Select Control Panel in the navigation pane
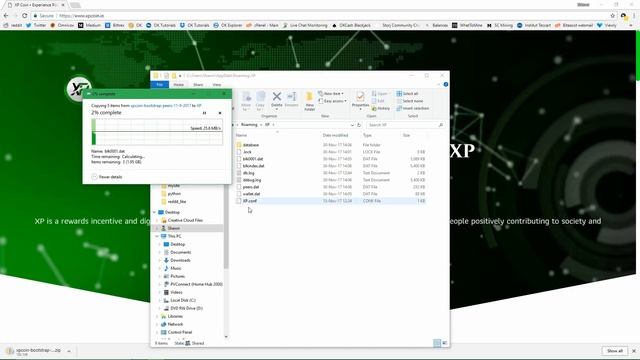The height and width of the screenshot is (360, 640). 180,332
